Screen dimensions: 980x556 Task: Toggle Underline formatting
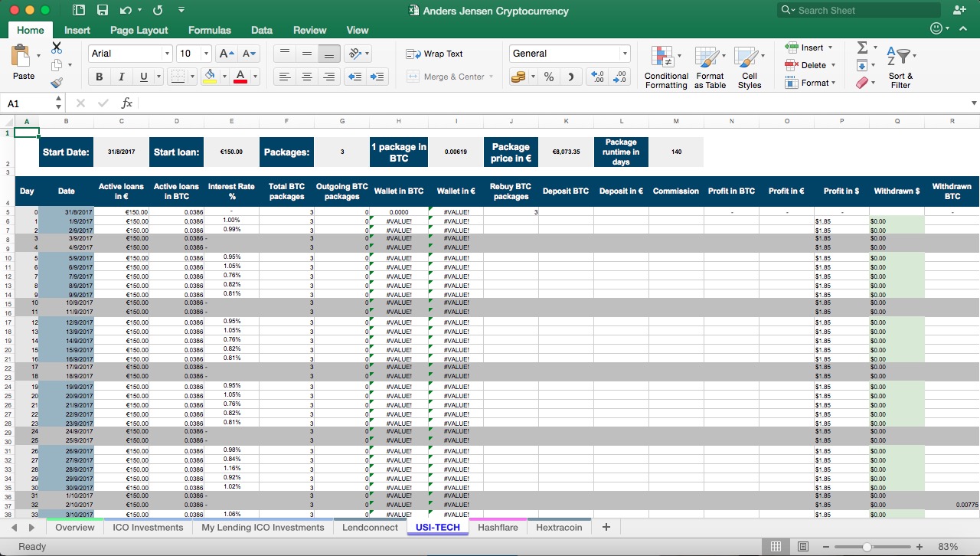143,77
